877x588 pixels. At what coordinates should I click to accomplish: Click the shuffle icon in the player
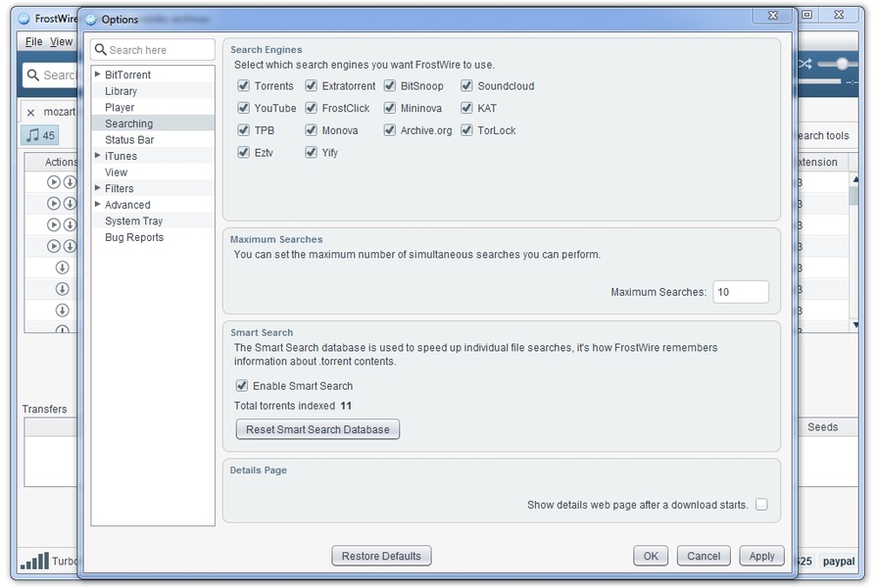pos(804,64)
